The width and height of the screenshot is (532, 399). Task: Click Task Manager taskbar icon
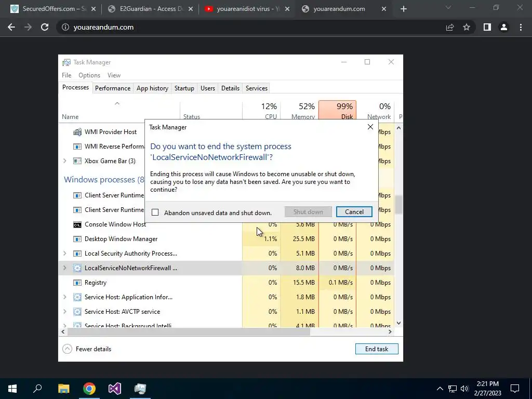click(x=140, y=389)
